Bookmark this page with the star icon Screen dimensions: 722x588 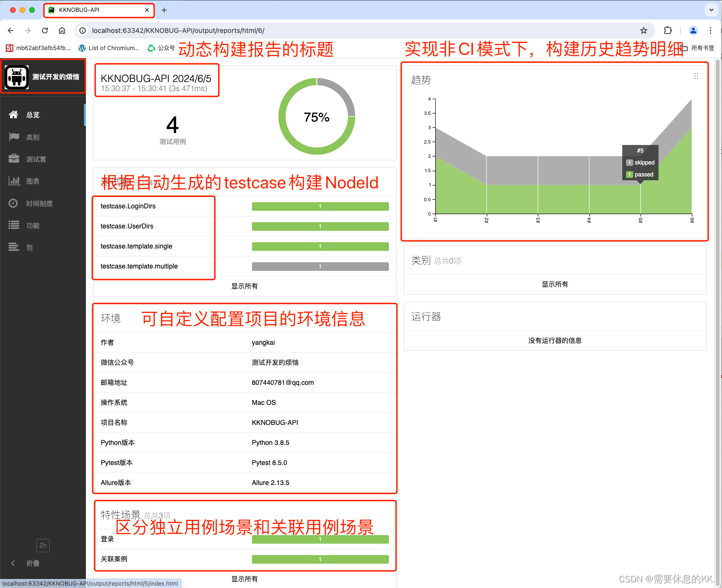tap(644, 31)
